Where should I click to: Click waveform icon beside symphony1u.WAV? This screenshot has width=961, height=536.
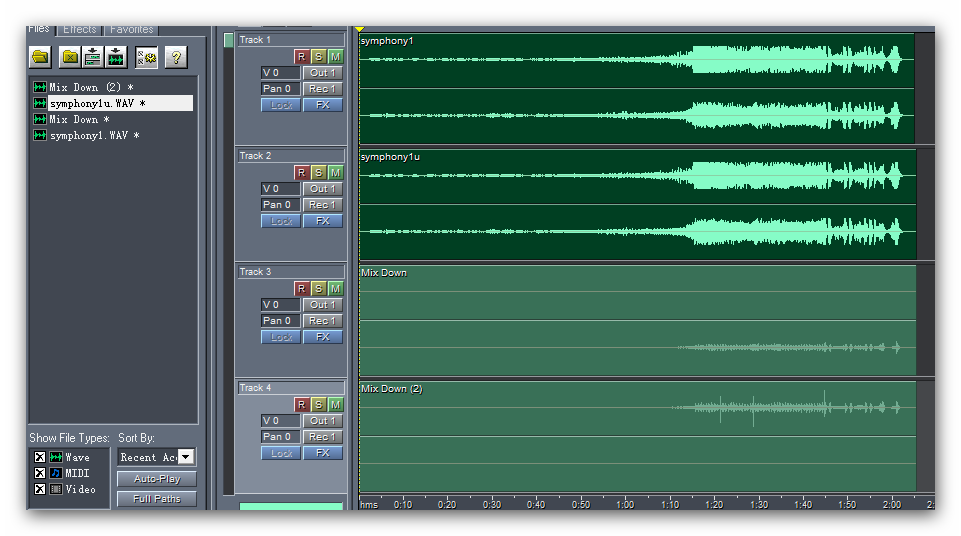40,103
